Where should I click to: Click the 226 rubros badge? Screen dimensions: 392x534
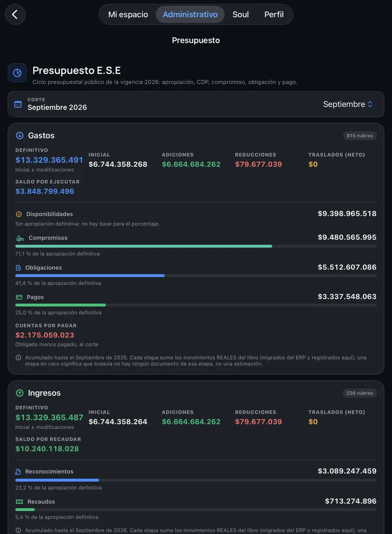point(360,393)
